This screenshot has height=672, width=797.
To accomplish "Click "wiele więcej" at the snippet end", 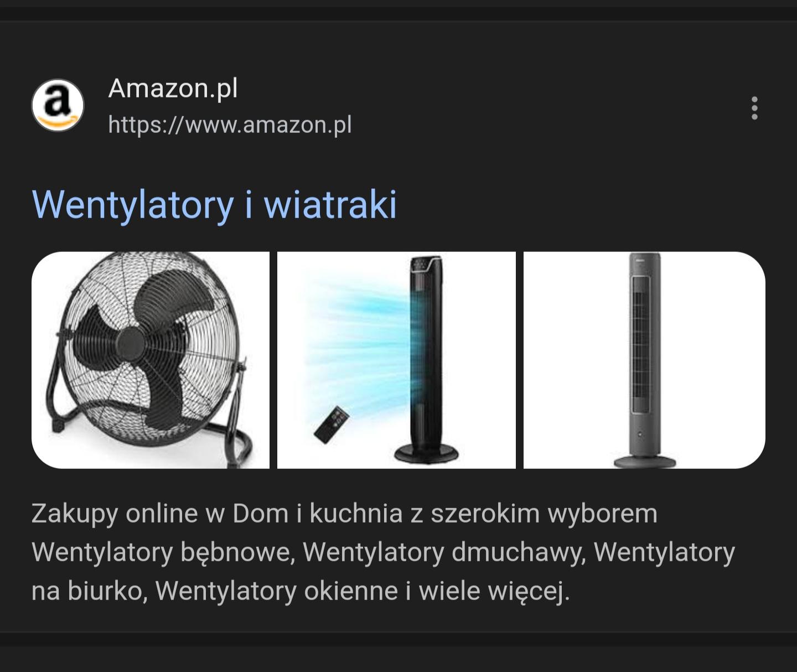I will click(494, 591).
